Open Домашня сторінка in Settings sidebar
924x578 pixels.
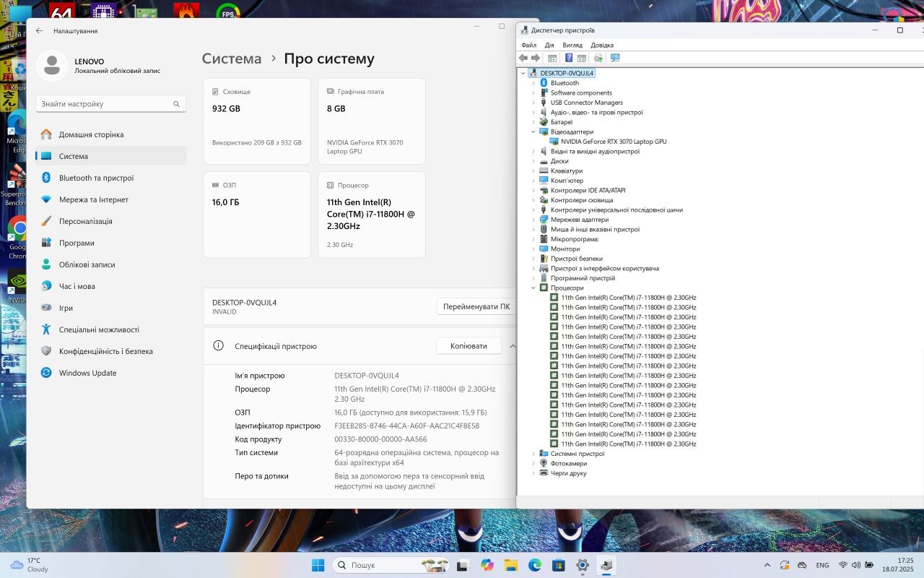click(x=111, y=134)
